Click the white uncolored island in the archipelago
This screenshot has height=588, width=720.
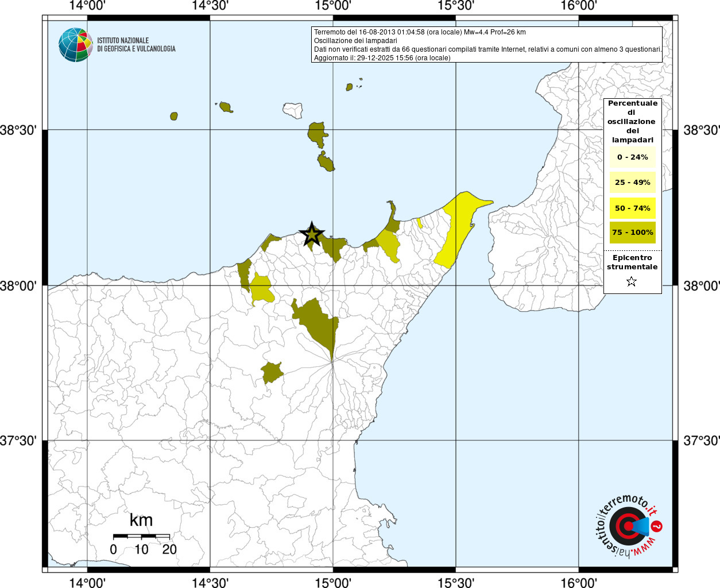click(293, 110)
